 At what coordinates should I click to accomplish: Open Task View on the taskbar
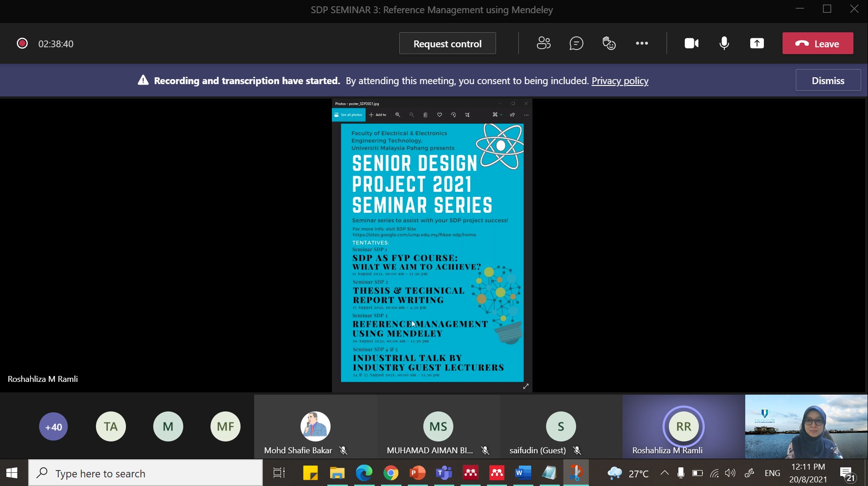click(x=279, y=473)
